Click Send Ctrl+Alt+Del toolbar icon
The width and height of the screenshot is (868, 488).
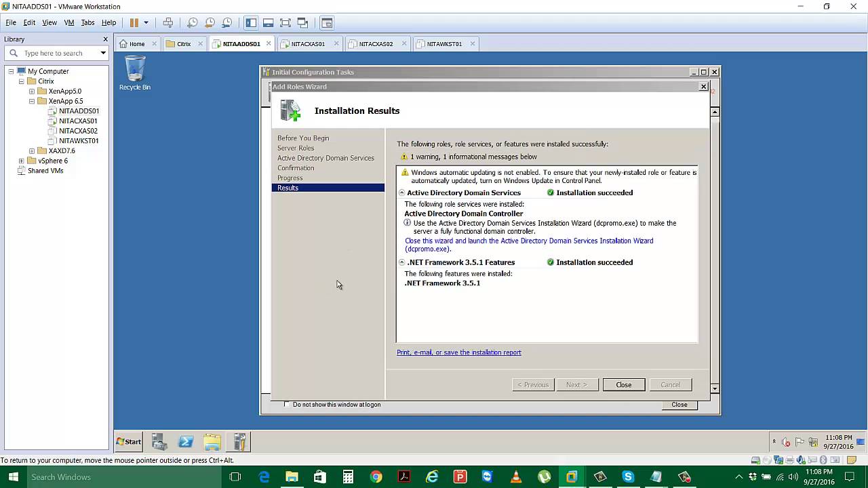pyautogui.click(x=167, y=22)
